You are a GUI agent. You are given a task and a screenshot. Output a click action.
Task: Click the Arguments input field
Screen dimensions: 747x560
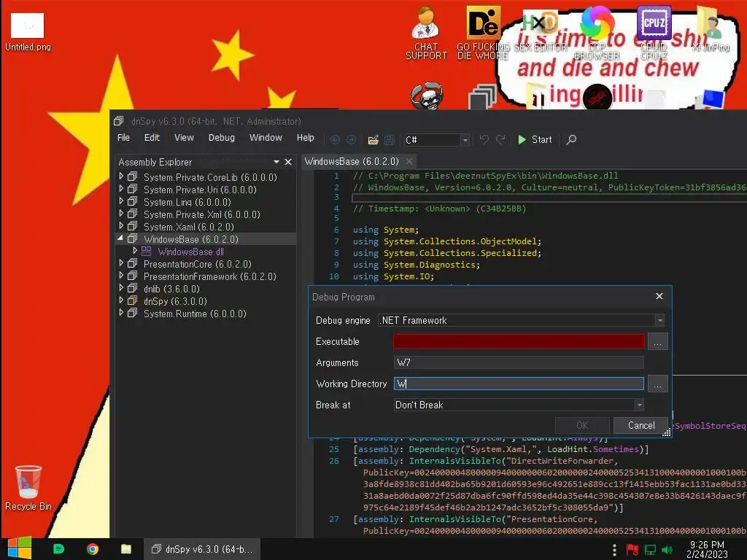[519, 362]
